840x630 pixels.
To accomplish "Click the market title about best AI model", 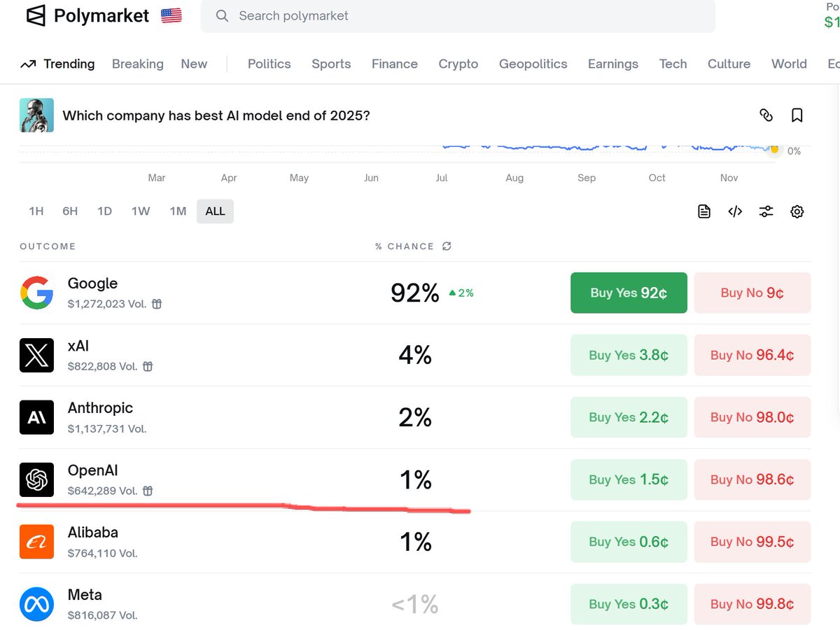I will pyautogui.click(x=216, y=115).
